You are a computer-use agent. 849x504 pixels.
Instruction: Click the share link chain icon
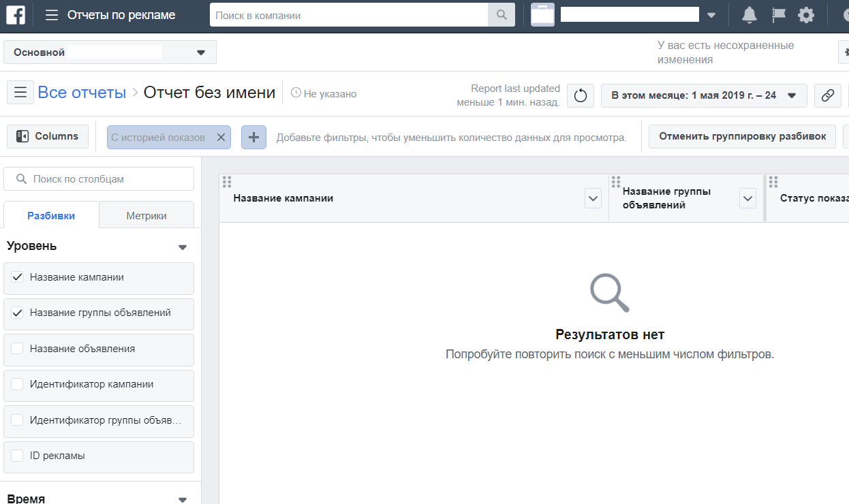click(x=827, y=95)
